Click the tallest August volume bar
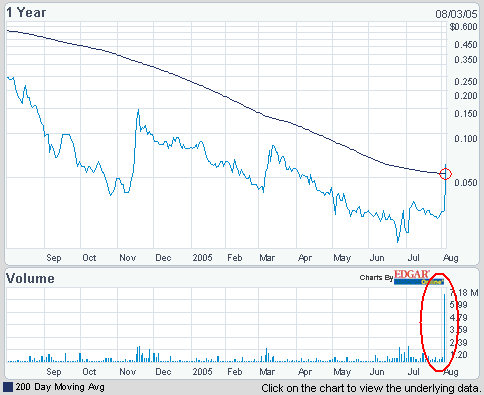Viewport: 484px width, 395px height. [445, 328]
